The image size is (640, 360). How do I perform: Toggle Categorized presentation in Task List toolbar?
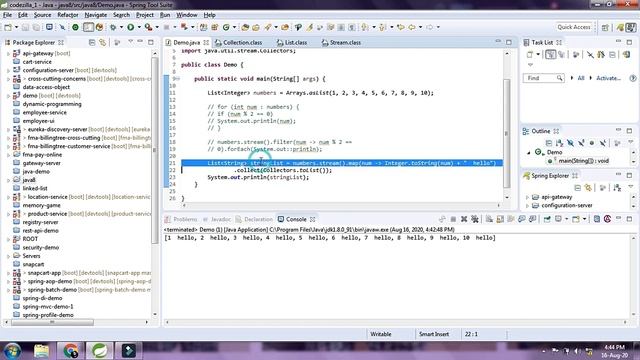pos(551,55)
